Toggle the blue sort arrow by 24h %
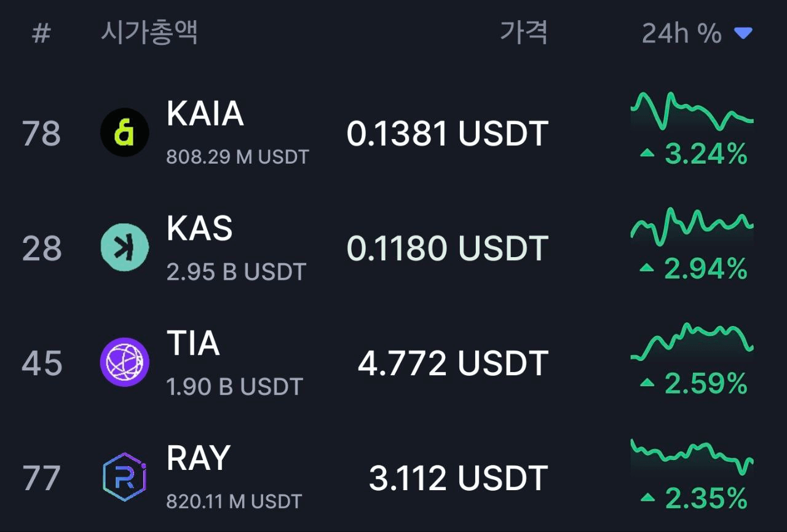 pyautogui.click(x=743, y=33)
